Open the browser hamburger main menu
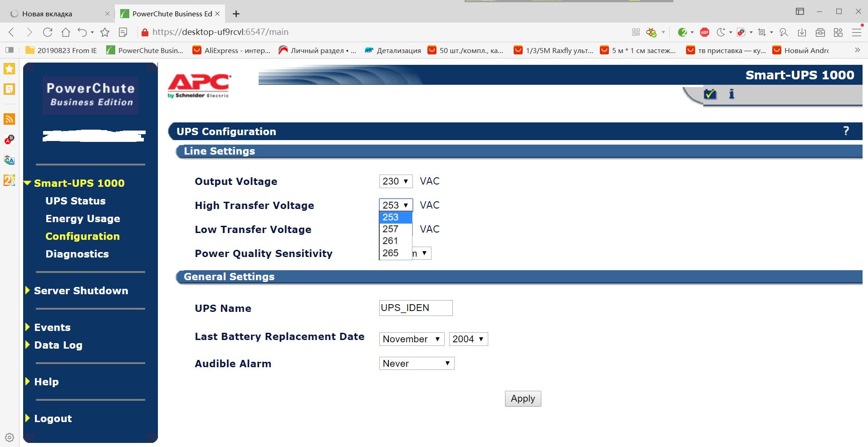The height and width of the screenshot is (447, 868). point(857,32)
